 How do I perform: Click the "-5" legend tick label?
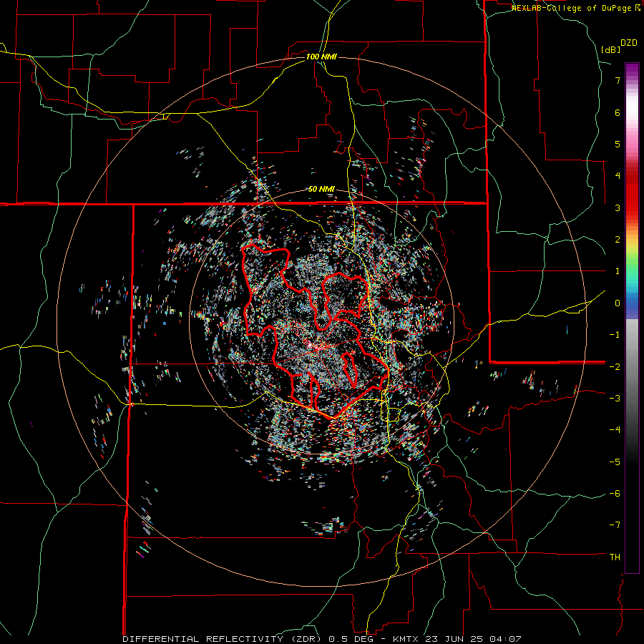(615, 462)
